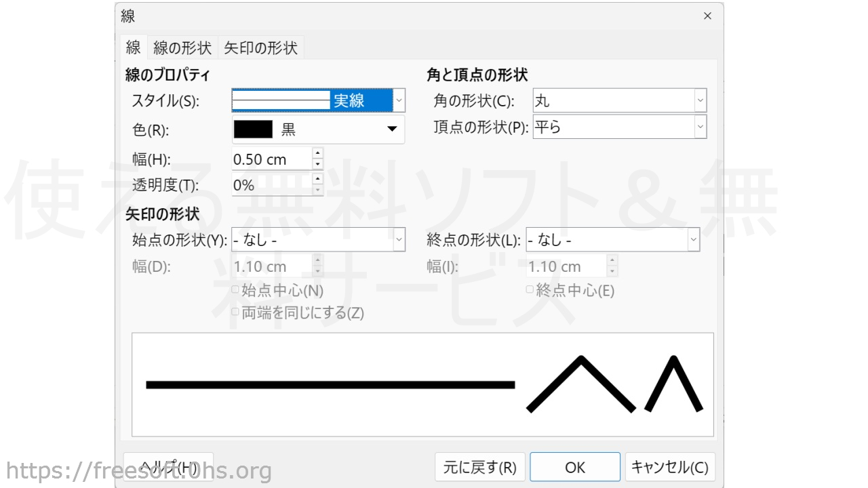The width and height of the screenshot is (868, 488).
Task: Click the width spinner up arrow
Action: [317, 154]
